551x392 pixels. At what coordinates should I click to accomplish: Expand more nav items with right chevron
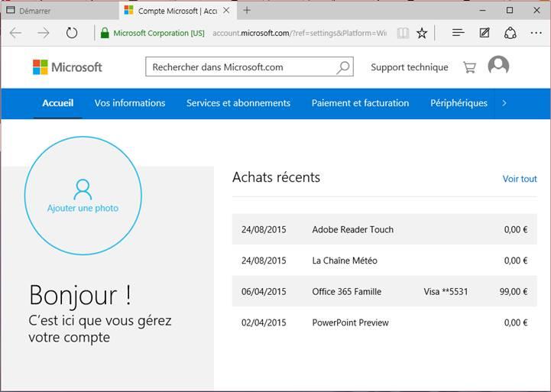click(x=504, y=103)
